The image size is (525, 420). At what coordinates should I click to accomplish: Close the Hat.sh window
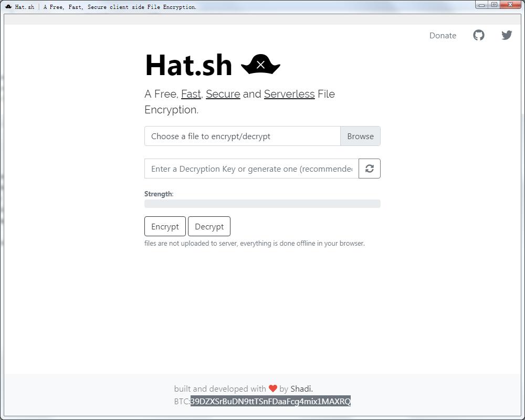(x=510, y=5)
